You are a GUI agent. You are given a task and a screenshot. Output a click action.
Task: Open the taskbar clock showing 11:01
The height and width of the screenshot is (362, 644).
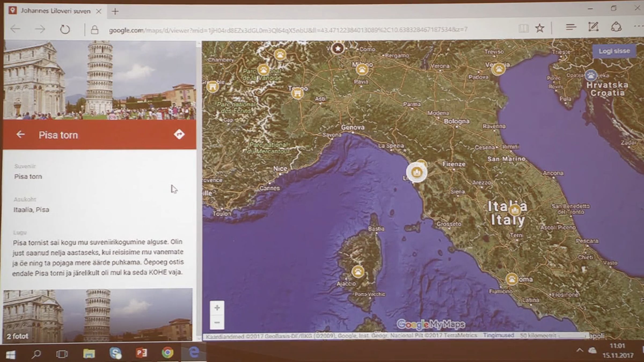(618, 350)
